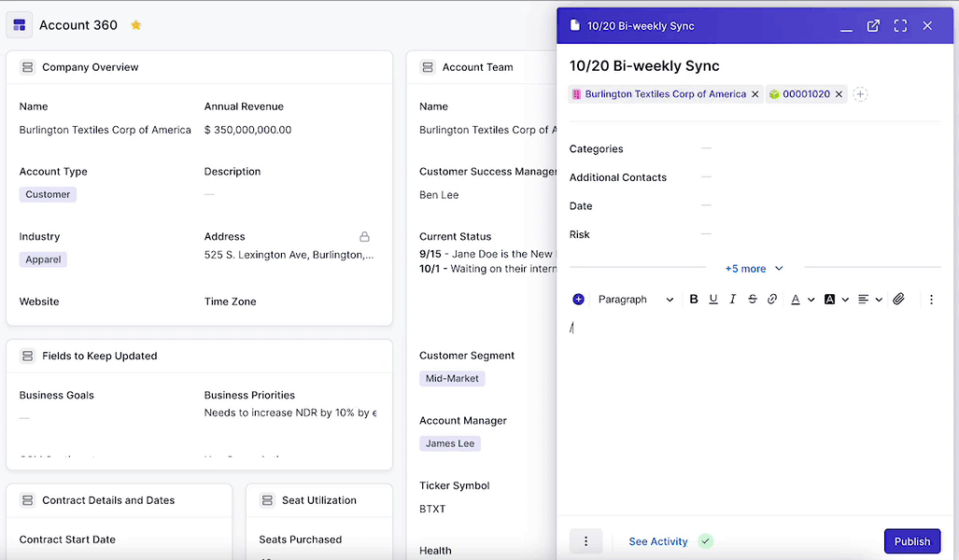Open the Paragraph style dropdown
959x560 pixels.
636,299
